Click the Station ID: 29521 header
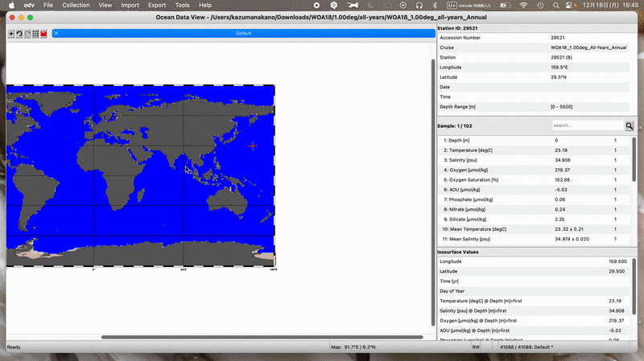 pyautogui.click(x=457, y=28)
